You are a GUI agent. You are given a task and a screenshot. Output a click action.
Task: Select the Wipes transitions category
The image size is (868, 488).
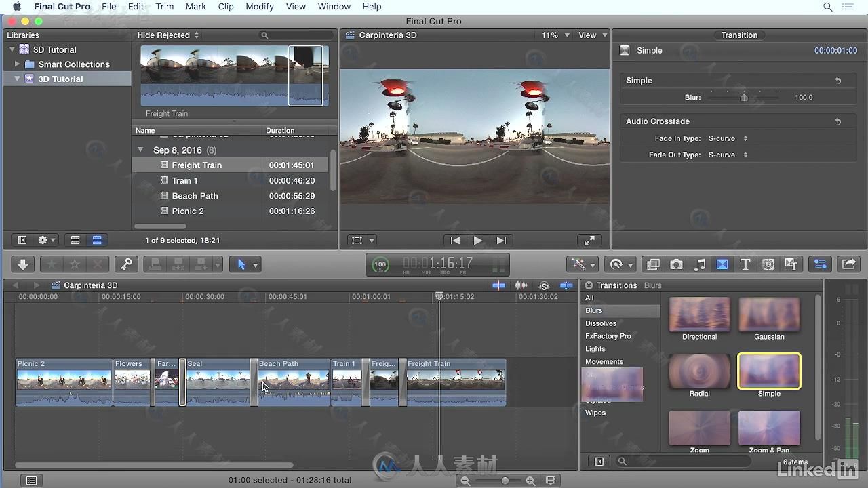[595, 413]
